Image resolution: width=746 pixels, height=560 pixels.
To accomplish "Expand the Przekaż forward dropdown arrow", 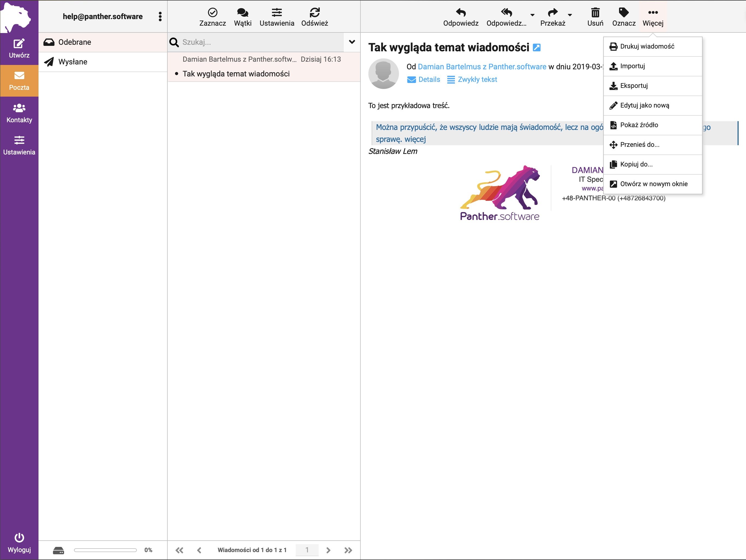I will tap(570, 15).
